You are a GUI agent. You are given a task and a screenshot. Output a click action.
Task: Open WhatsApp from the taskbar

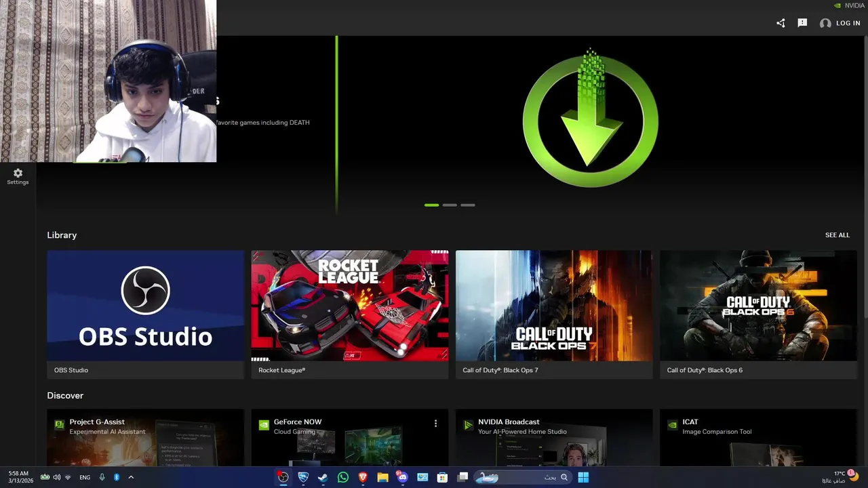(343, 477)
